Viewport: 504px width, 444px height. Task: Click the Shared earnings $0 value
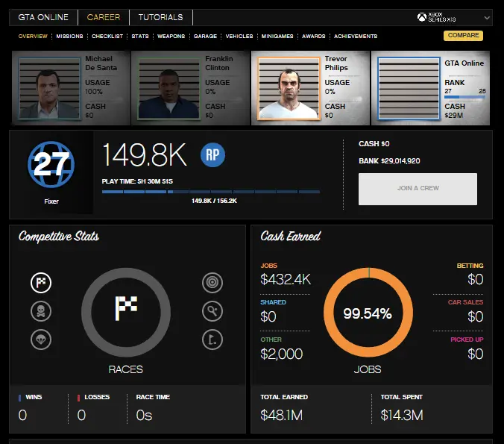268,316
